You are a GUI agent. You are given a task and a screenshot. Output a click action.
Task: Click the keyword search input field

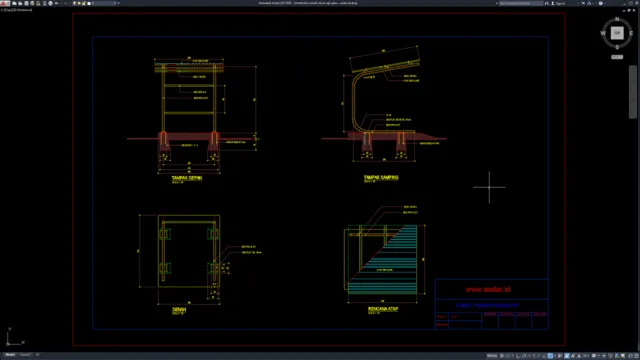(521, 3)
